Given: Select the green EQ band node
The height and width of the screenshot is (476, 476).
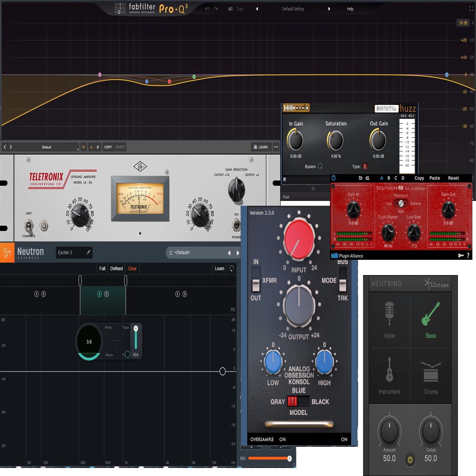Looking at the screenshot, I should click(x=194, y=77).
